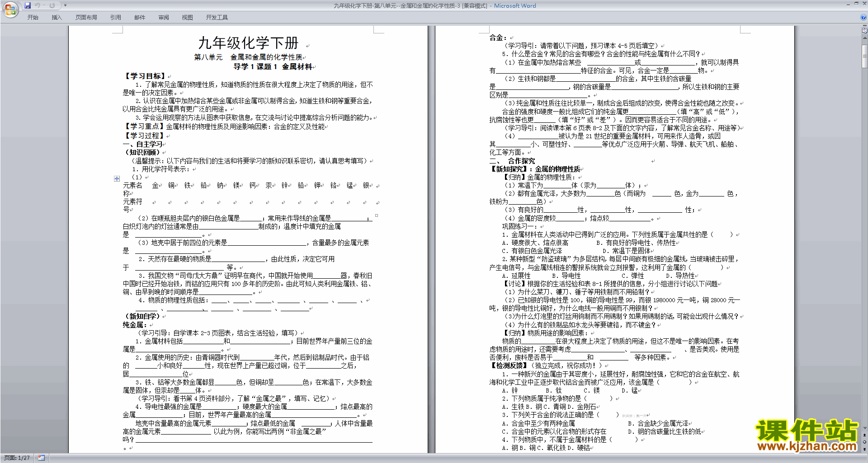Open the Office button menu
The width and height of the screenshot is (868, 463).
click(x=10, y=9)
